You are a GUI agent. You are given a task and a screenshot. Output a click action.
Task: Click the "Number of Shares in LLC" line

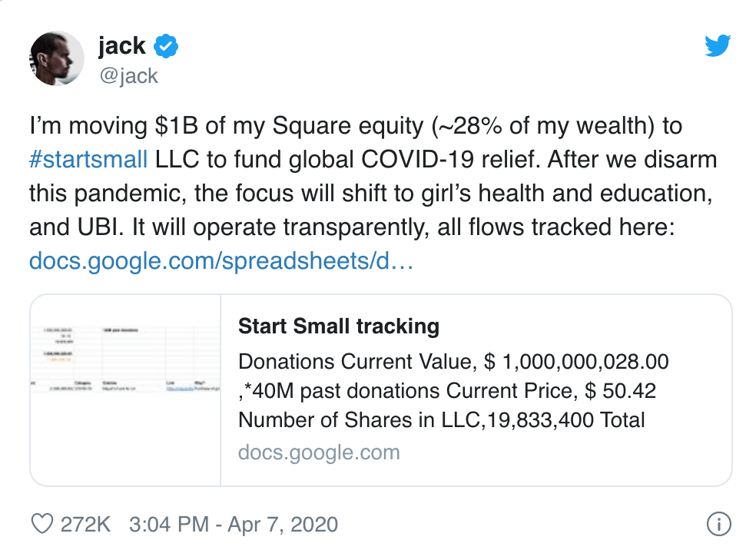click(x=442, y=421)
